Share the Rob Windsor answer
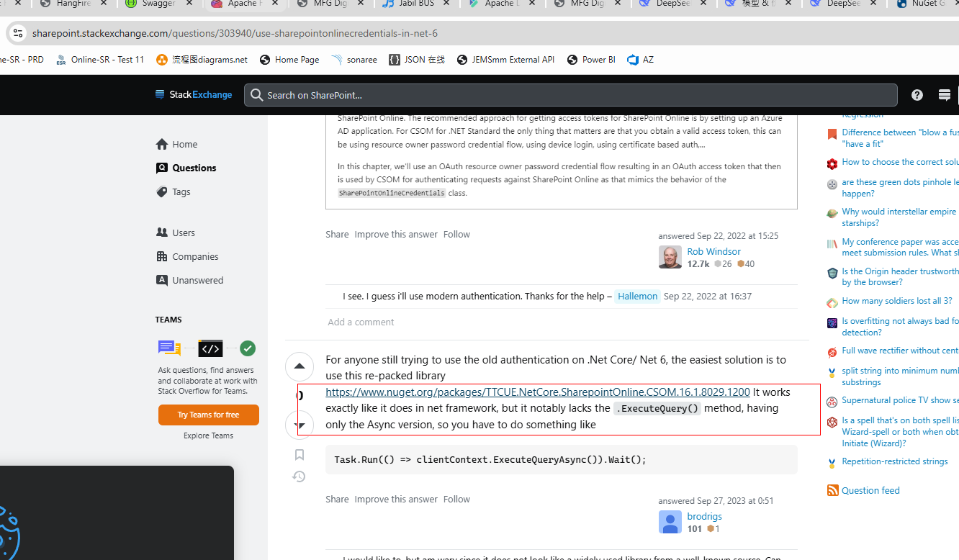The width and height of the screenshot is (959, 560). click(x=337, y=234)
